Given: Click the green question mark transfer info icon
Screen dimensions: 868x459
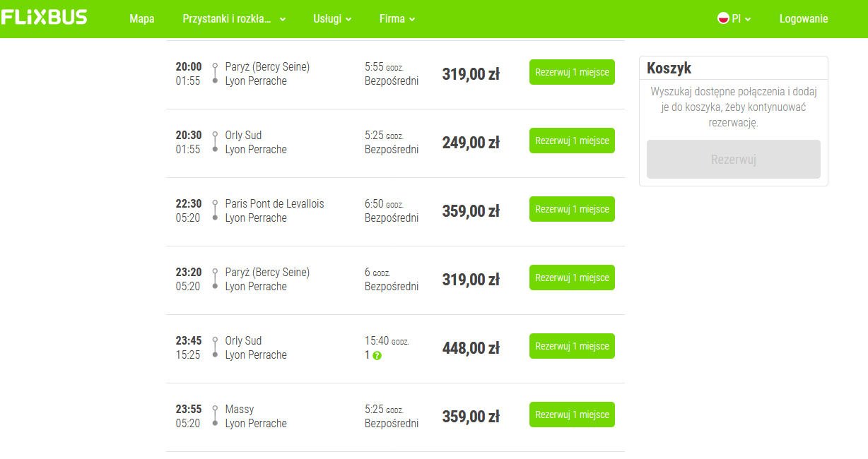Looking at the screenshot, I should [x=377, y=355].
